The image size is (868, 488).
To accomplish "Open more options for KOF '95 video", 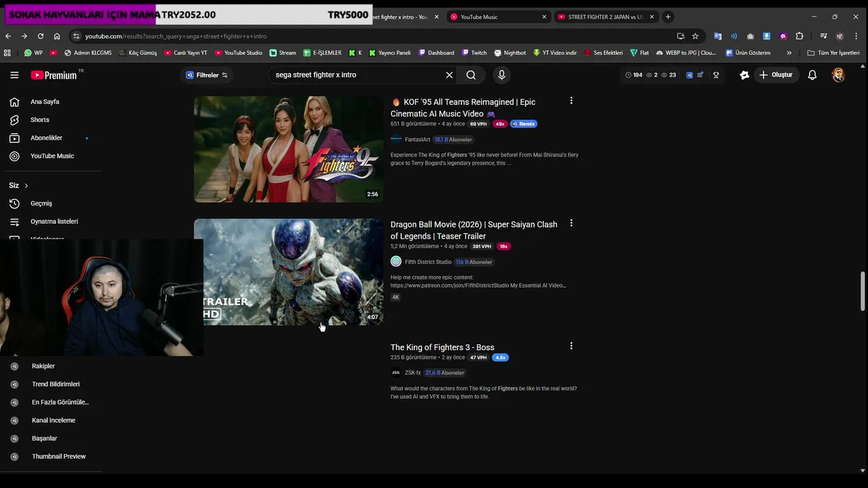I will (x=571, y=101).
